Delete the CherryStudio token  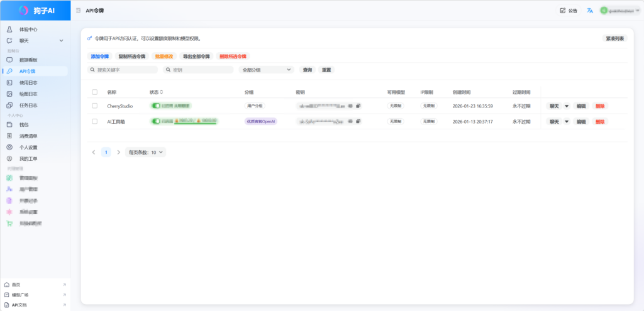pyautogui.click(x=600, y=106)
